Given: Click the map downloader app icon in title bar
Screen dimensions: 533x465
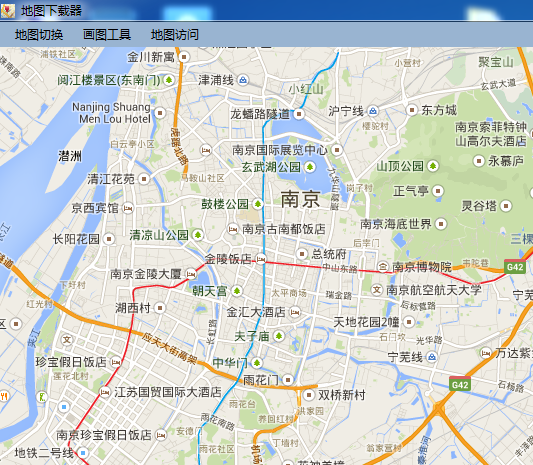Looking at the screenshot, I should tap(8, 11).
